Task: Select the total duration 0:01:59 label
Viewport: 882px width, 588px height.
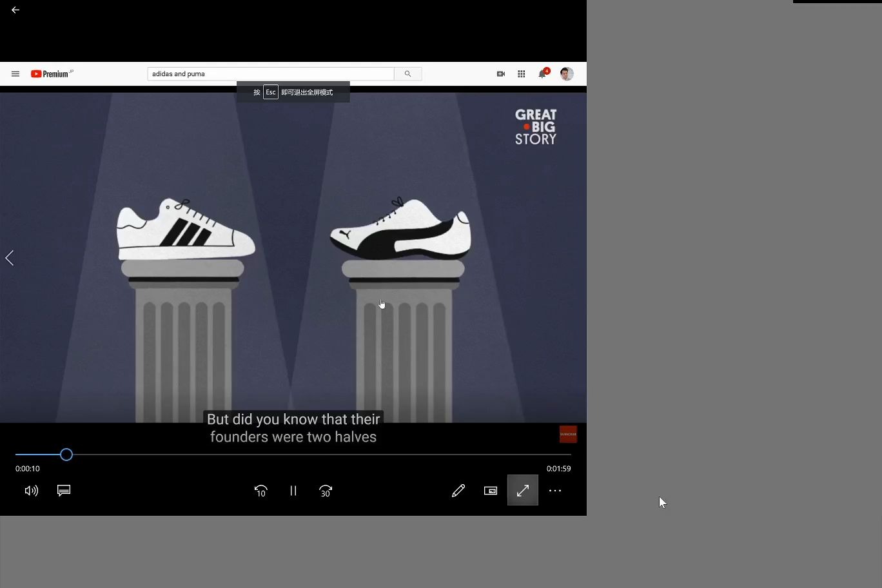Action: (x=559, y=469)
